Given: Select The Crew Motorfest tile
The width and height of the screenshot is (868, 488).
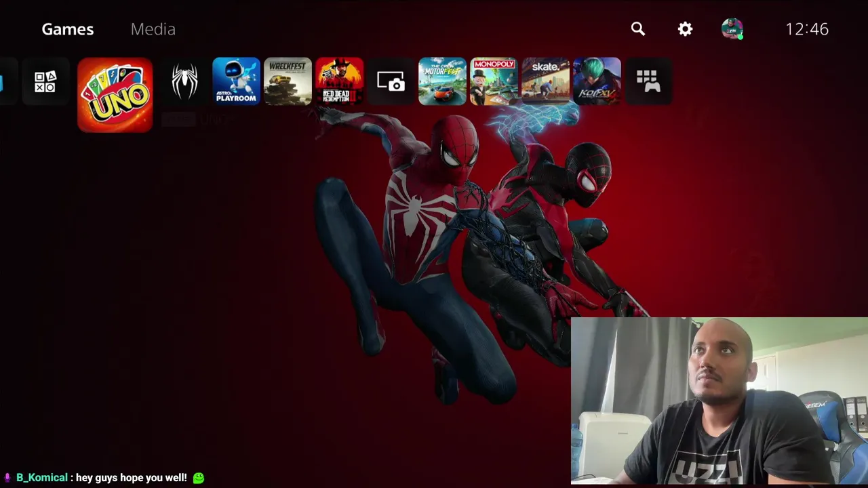Looking at the screenshot, I should 442,81.
